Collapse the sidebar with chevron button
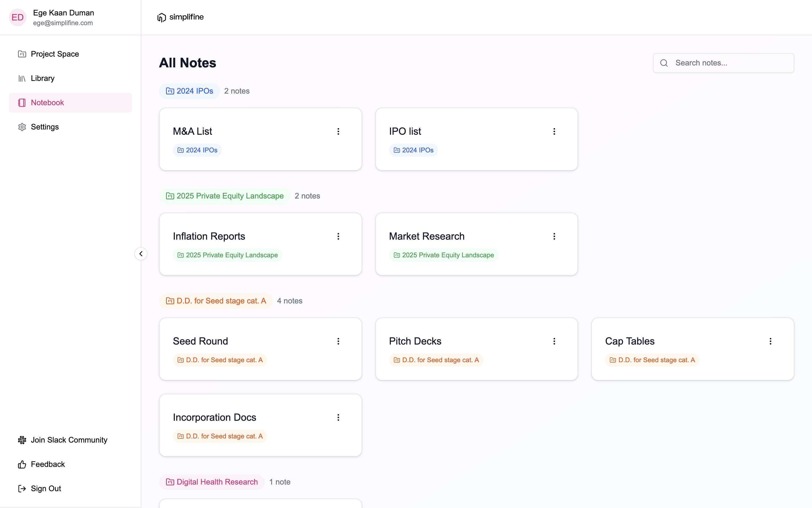The image size is (812, 508). point(141,254)
